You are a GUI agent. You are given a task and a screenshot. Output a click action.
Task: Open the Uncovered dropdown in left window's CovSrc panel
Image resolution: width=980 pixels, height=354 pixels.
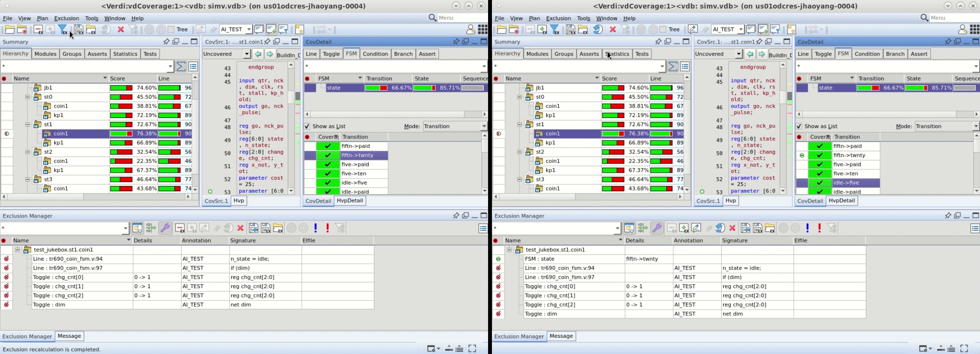(x=227, y=54)
